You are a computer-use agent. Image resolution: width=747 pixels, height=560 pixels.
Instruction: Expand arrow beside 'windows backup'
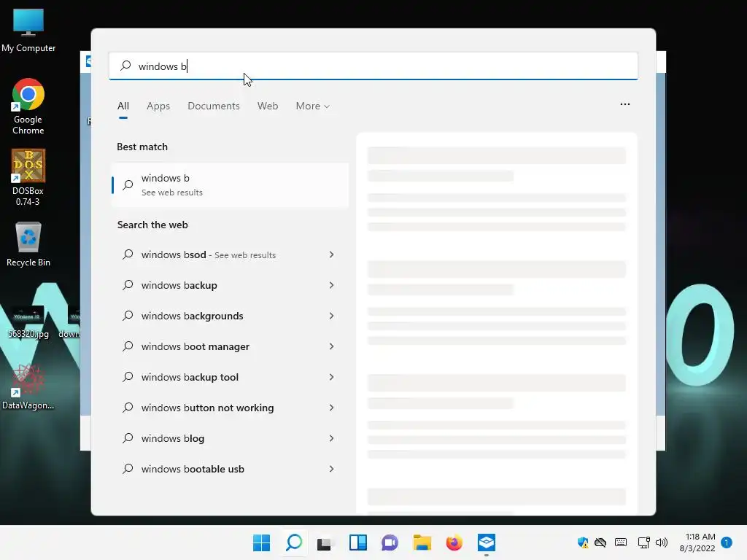pyautogui.click(x=332, y=285)
